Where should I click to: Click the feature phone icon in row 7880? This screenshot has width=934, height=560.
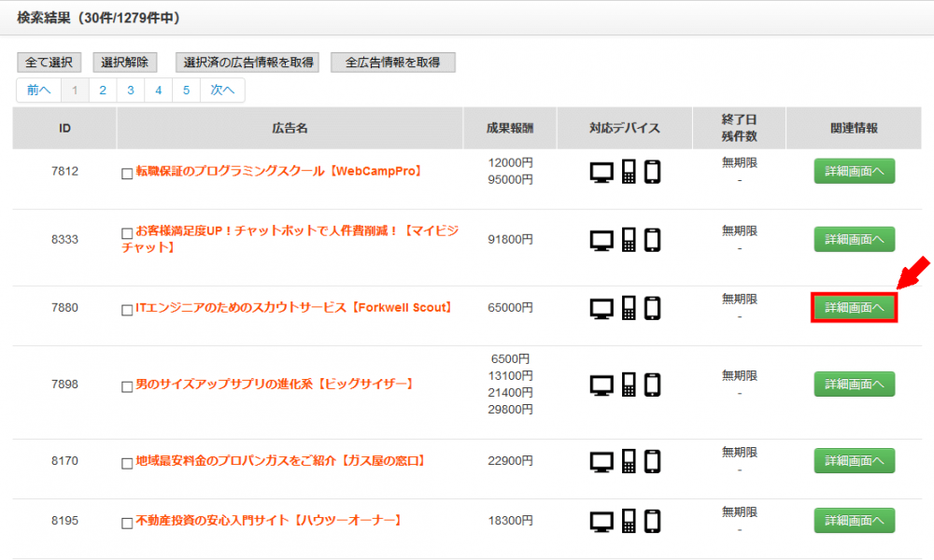click(629, 308)
